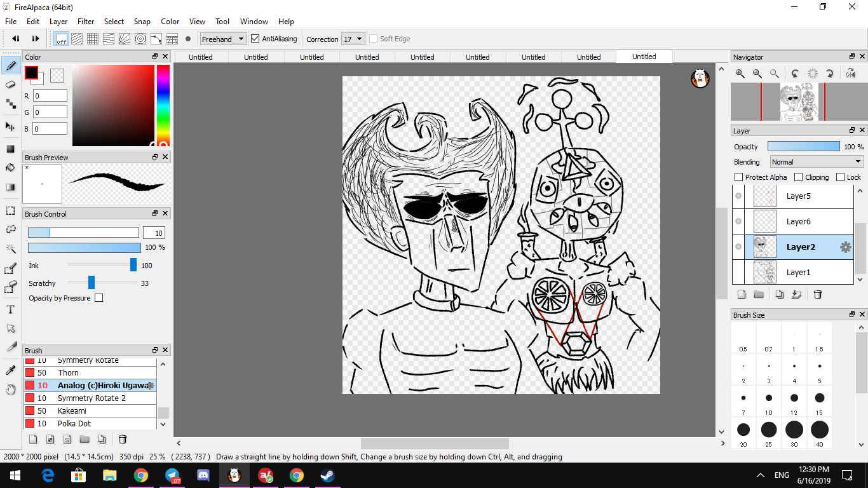
Task: Click the Scratchy slider handle
Action: point(92,283)
